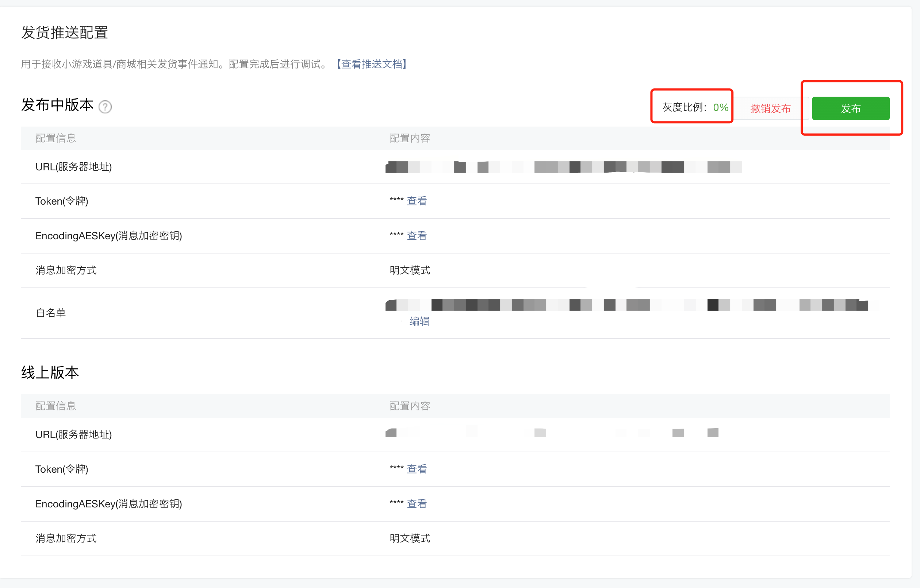The image size is (920, 588).
Task: Click the 灰度比例 0% value
Action: [721, 107]
